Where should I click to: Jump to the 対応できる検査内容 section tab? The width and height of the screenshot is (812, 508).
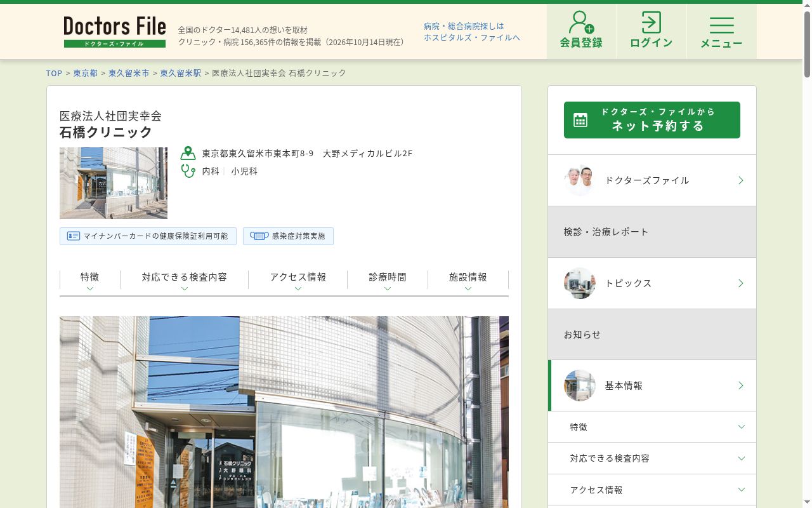[185, 280]
